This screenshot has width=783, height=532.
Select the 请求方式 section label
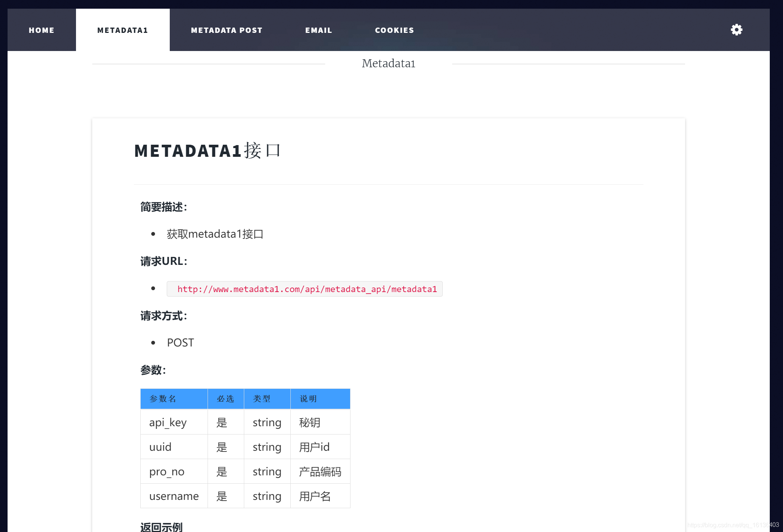(164, 316)
